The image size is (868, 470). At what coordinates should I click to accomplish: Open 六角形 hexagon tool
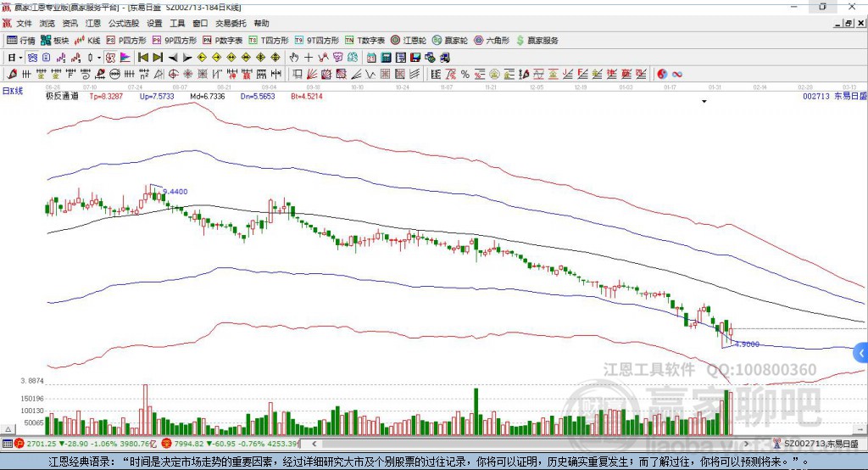coord(492,41)
